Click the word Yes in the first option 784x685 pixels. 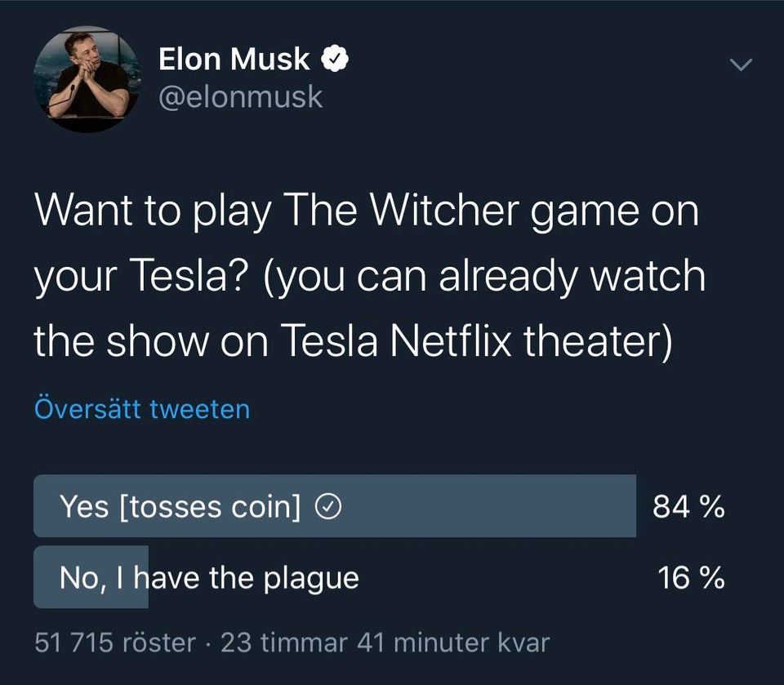[83, 508]
